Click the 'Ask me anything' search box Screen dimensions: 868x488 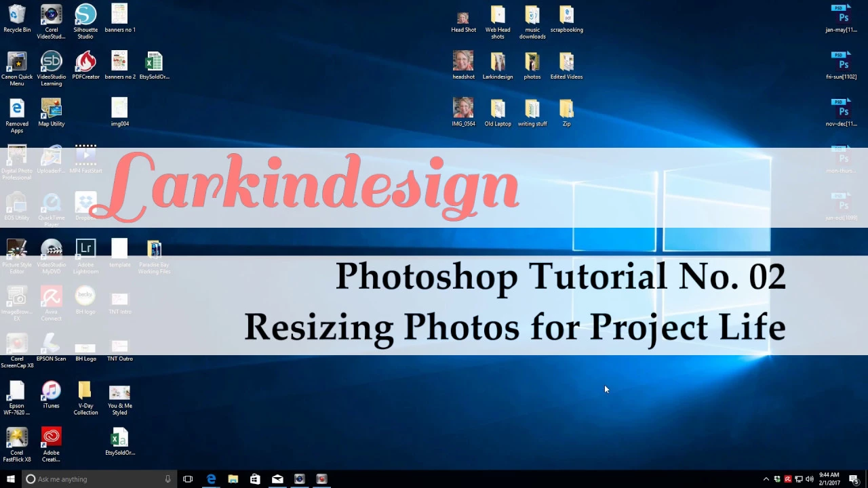coord(99,479)
